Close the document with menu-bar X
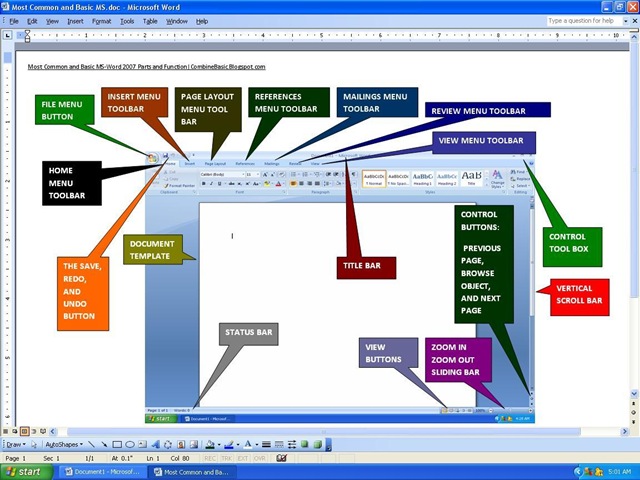This screenshot has height=480, width=640. [x=636, y=20]
